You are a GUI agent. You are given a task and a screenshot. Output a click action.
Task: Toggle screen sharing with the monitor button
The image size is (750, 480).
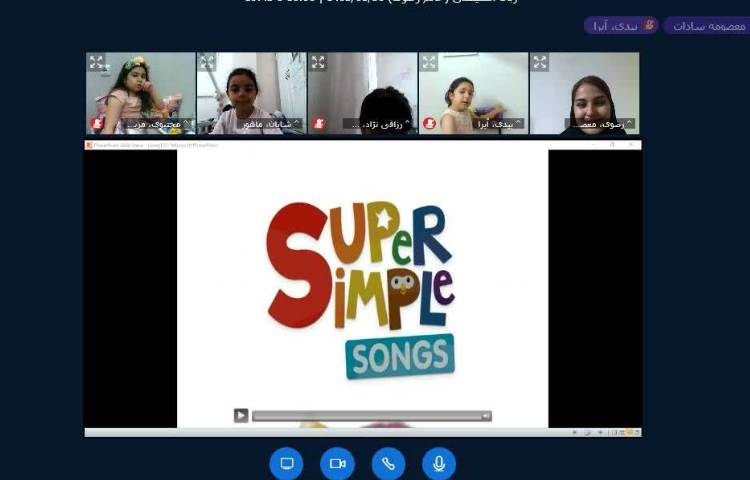(286, 463)
